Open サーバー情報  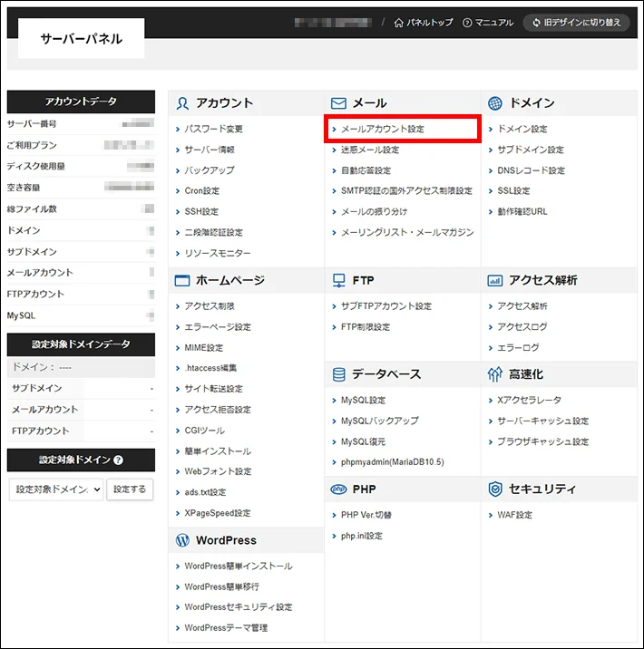[x=210, y=150]
